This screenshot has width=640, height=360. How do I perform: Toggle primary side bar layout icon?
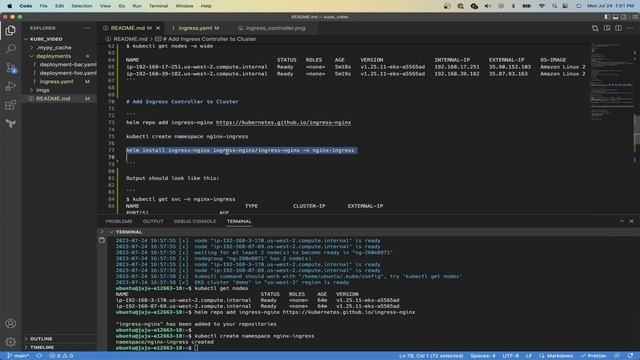click(x=607, y=17)
